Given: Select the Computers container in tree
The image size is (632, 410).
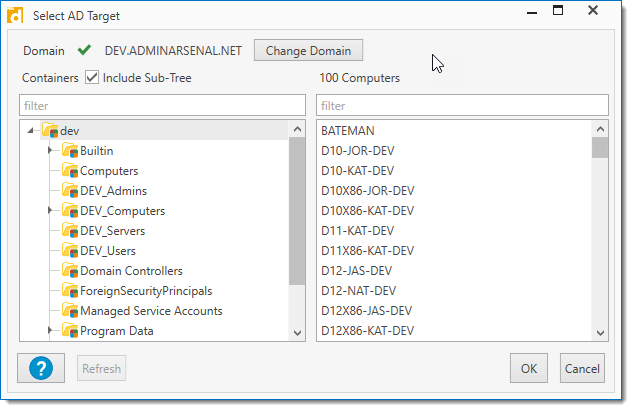Looking at the screenshot, I should point(108,171).
